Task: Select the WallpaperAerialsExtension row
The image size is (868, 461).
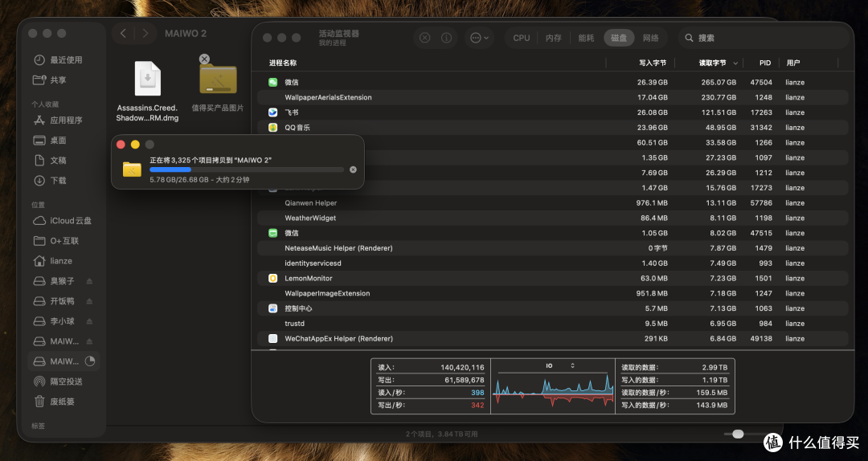Action: click(x=552, y=97)
